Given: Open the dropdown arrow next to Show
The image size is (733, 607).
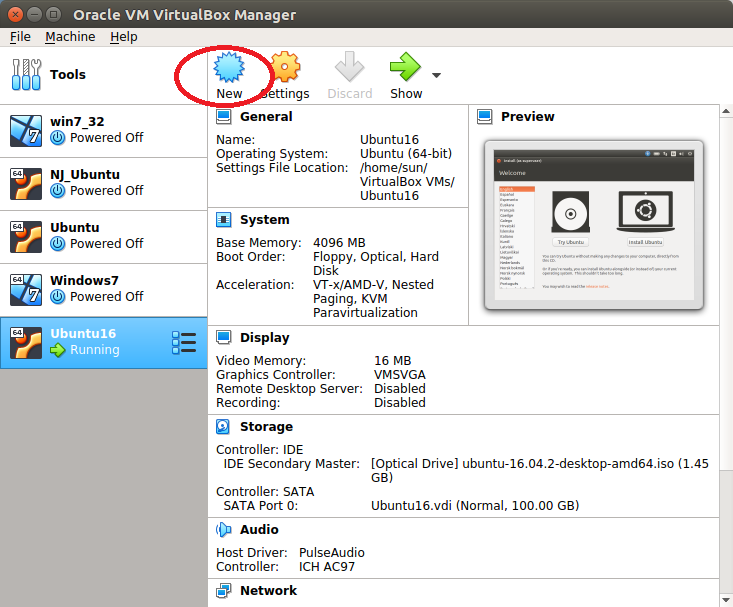Looking at the screenshot, I should (436, 75).
